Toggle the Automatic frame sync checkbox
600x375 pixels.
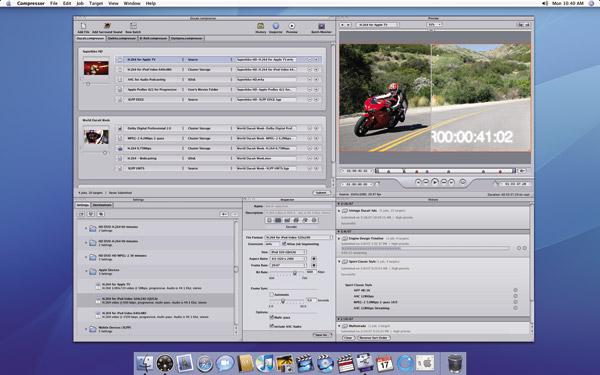(272, 294)
